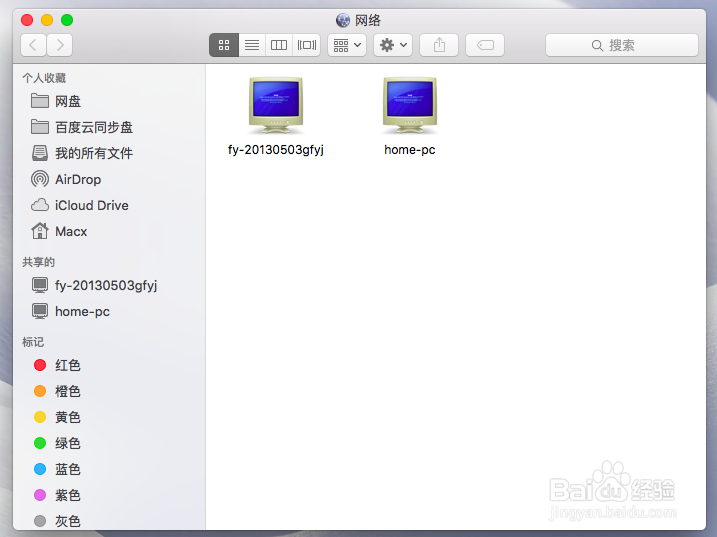Select the 紫色 purple tag

coord(109,495)
